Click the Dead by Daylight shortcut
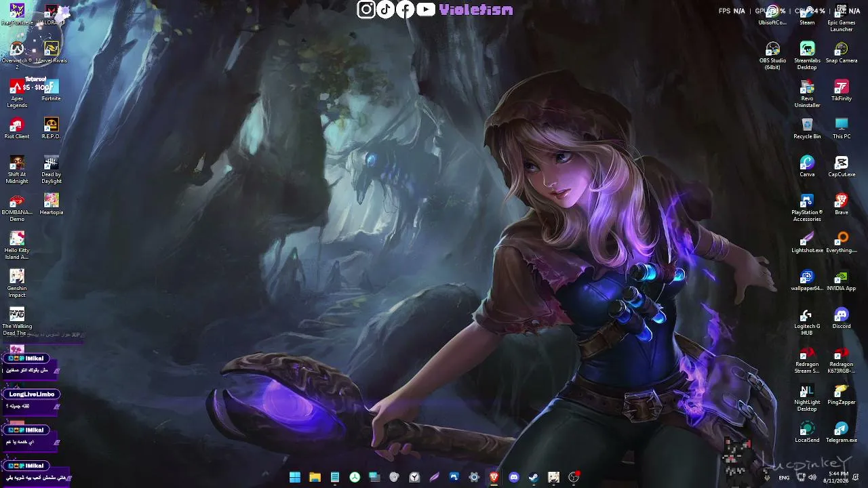The height and width of the screenshot is (488, 868). (52, 169)
